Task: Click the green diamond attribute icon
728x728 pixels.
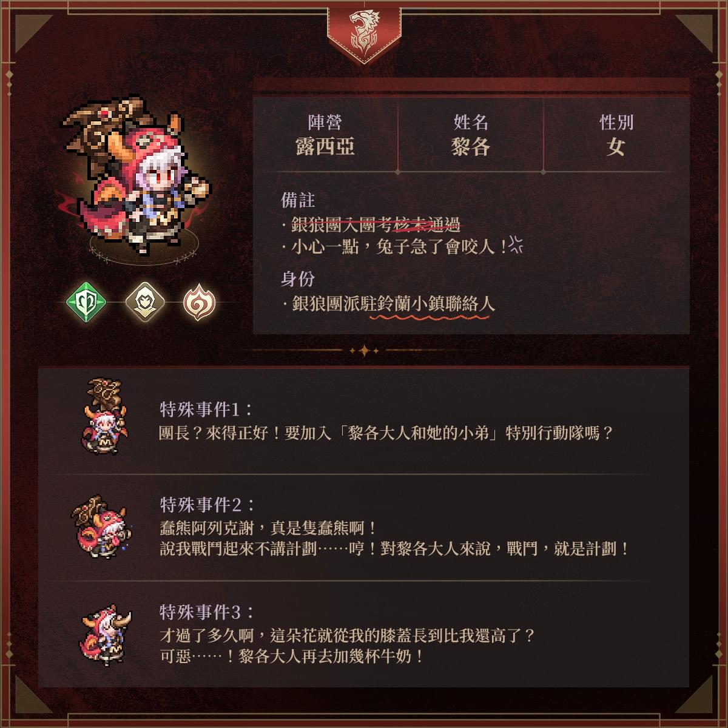Action: (86, 302)
